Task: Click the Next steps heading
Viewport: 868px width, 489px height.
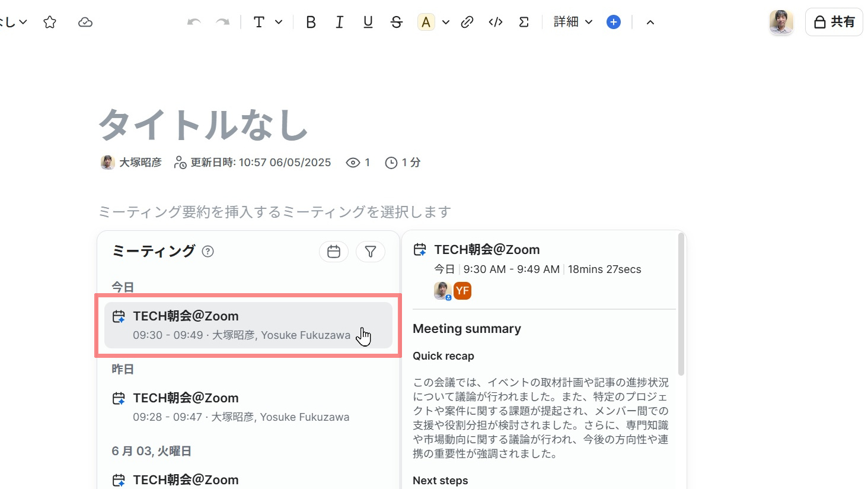Action: pyautogui.click(x=441, y=481)
